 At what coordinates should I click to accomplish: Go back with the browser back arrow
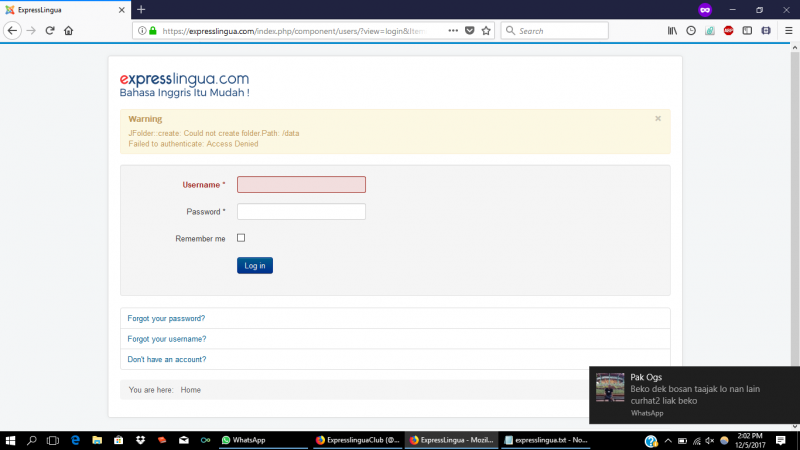12,31
